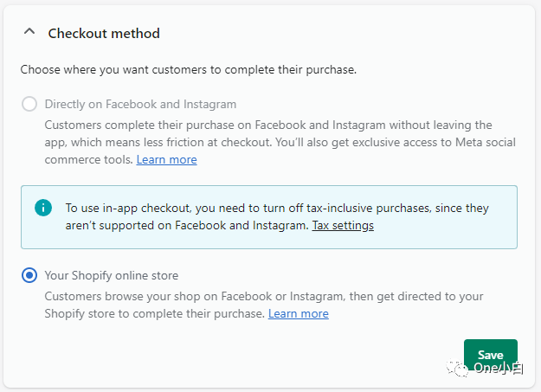Open Learn more link under Shopify option
Screen dimensions: 541x392
pos(299,313)
